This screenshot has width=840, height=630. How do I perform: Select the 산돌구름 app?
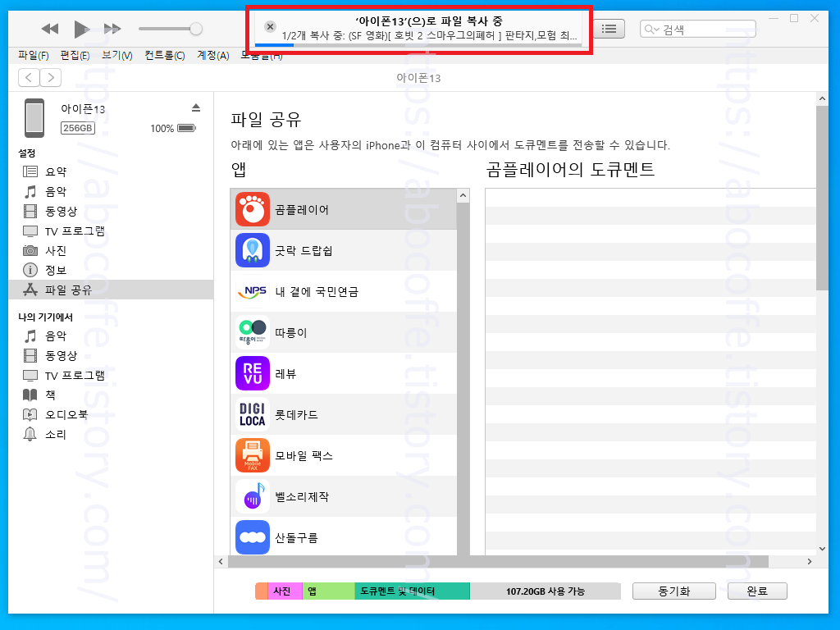pos(344,536)
